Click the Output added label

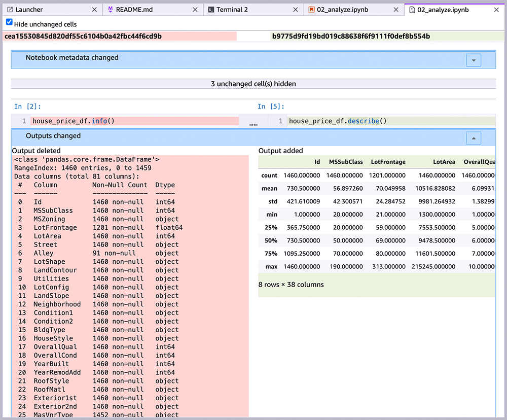pyautogui.click(x=281, y=151)
